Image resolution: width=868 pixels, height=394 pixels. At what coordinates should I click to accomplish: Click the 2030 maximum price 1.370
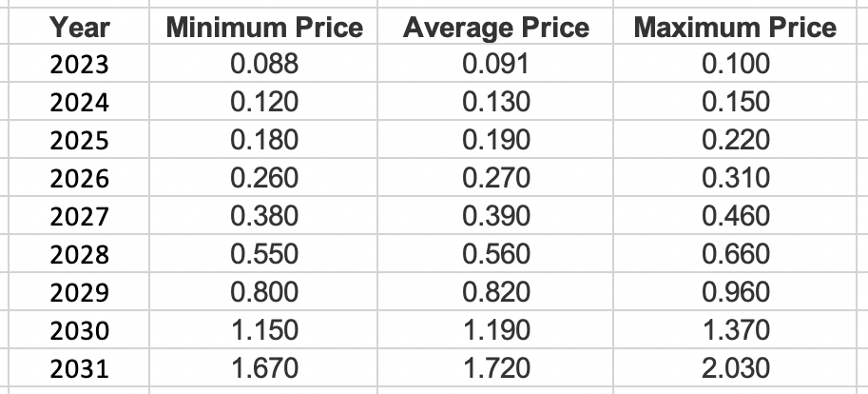tap(735, 329)
